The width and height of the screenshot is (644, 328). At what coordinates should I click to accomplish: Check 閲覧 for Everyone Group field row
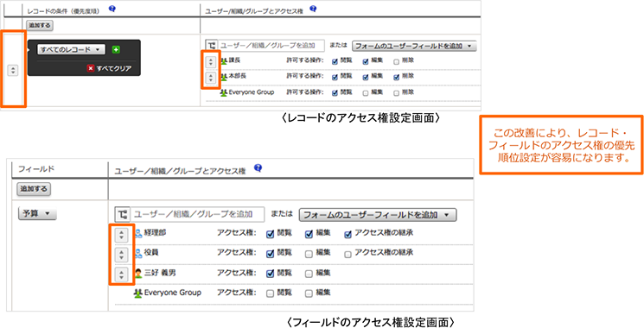(x=271, y=293)
